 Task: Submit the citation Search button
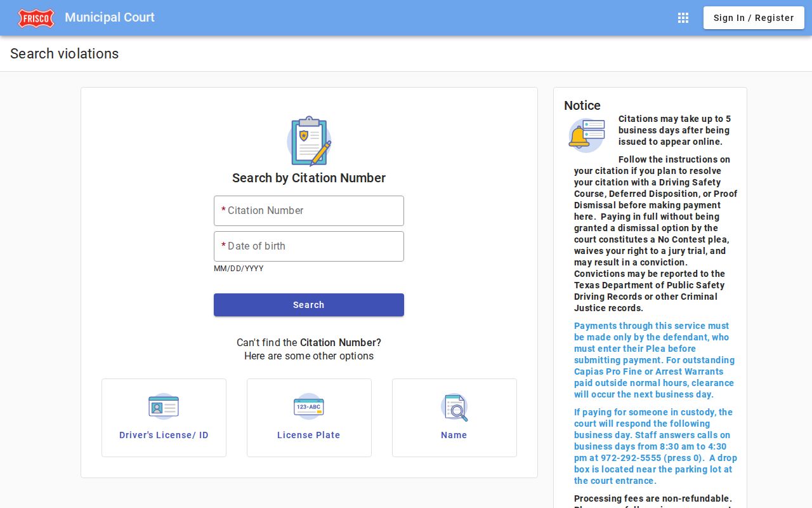click(x=309, y=305)
